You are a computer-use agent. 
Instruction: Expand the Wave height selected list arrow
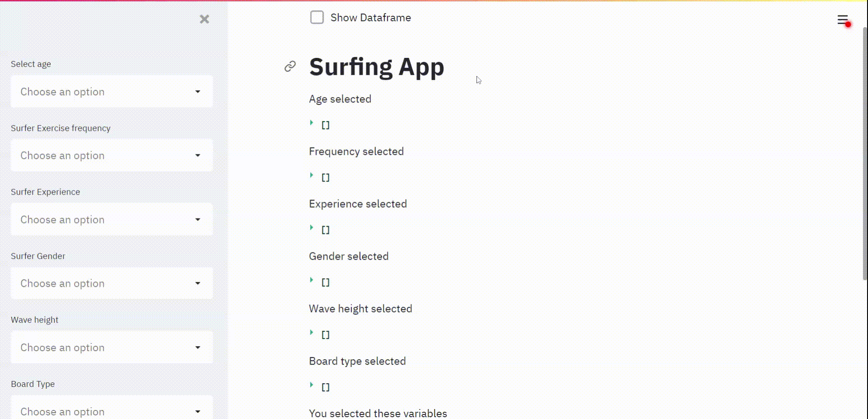(x=311, y=333)
